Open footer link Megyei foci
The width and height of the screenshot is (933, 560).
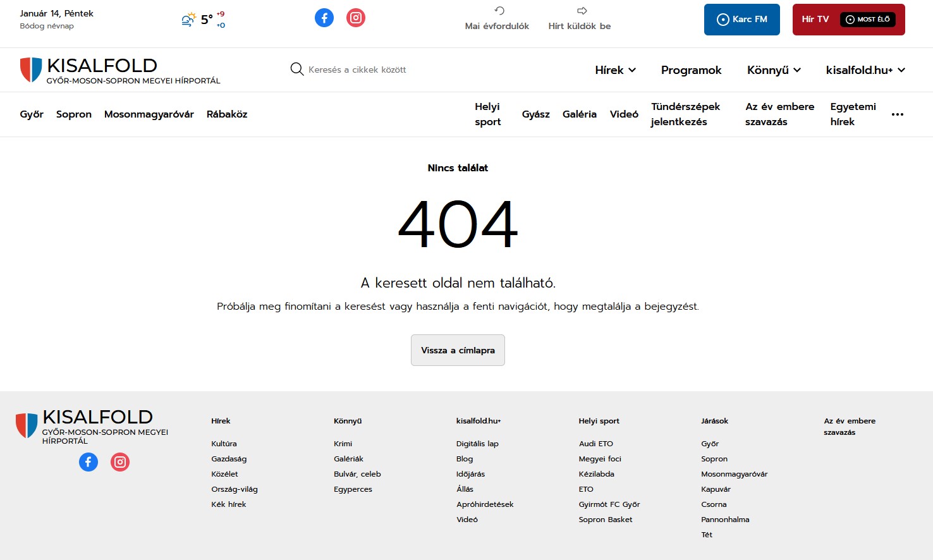pos(600,459)
